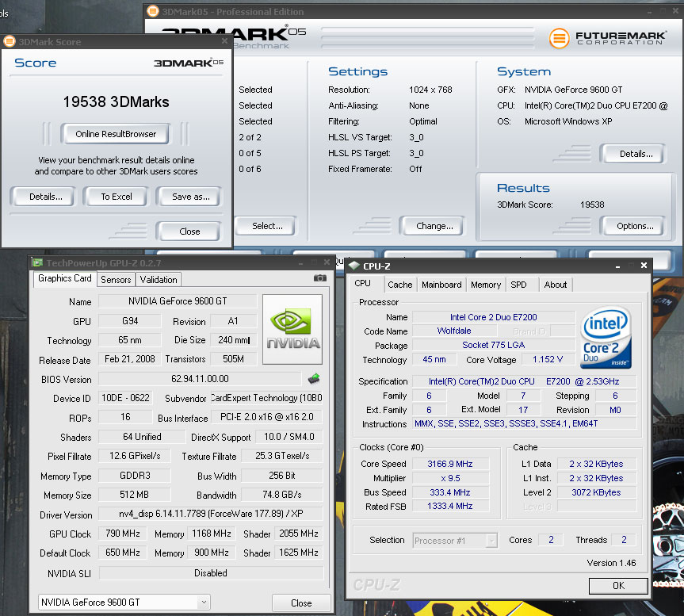Click the Futuremark orange logo icon
Viewport: 684px width, 616px height.
pyautogui.click(x=559, y=38)
